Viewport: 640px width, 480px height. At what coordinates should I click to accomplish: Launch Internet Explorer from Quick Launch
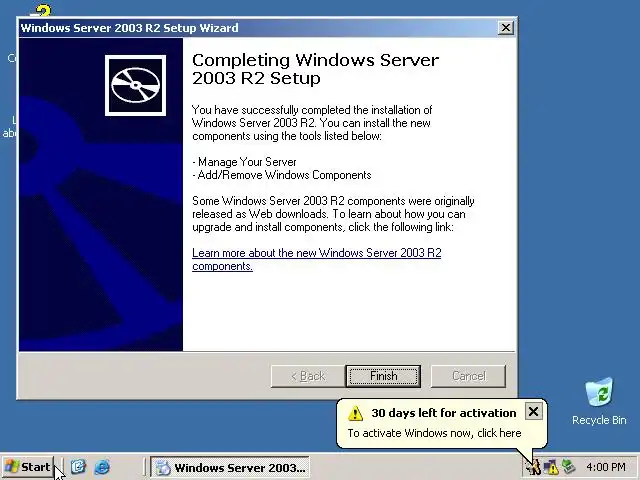(102, 467)
